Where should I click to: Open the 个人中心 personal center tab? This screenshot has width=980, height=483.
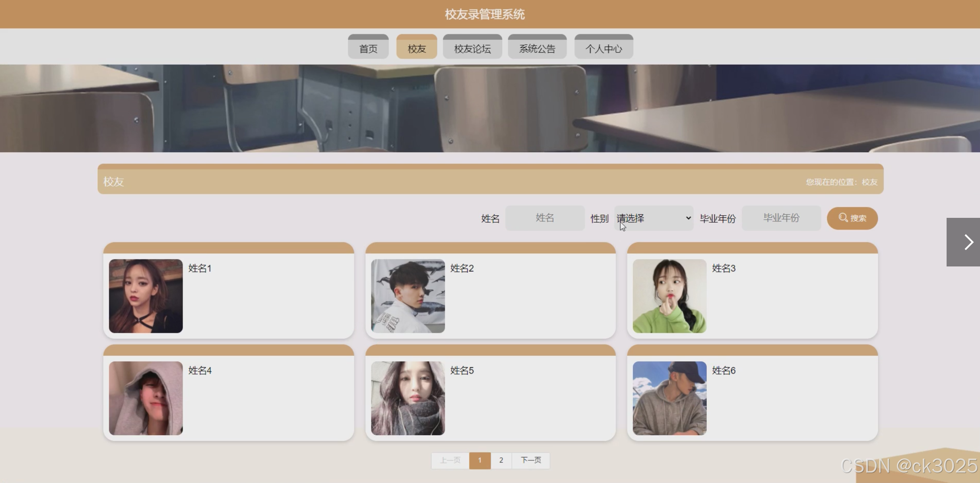[603, 48]
